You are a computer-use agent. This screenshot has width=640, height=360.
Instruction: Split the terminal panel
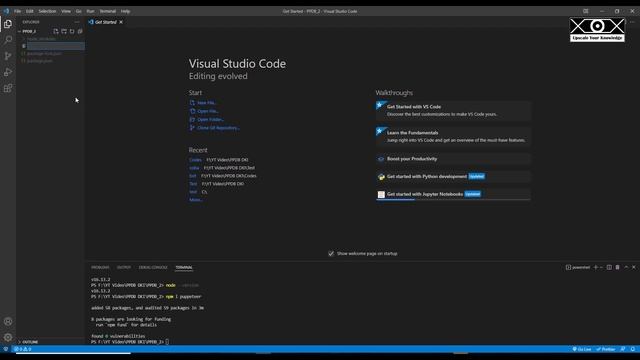click(609, 267)
